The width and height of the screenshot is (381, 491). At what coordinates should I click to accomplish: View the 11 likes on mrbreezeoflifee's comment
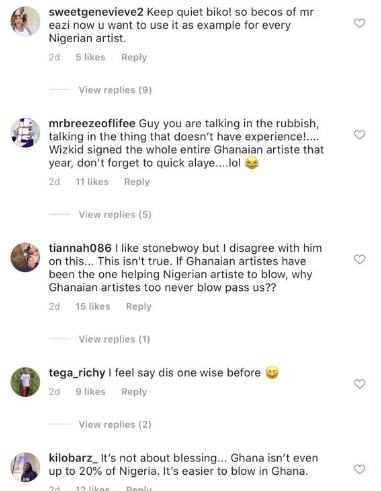92,182
